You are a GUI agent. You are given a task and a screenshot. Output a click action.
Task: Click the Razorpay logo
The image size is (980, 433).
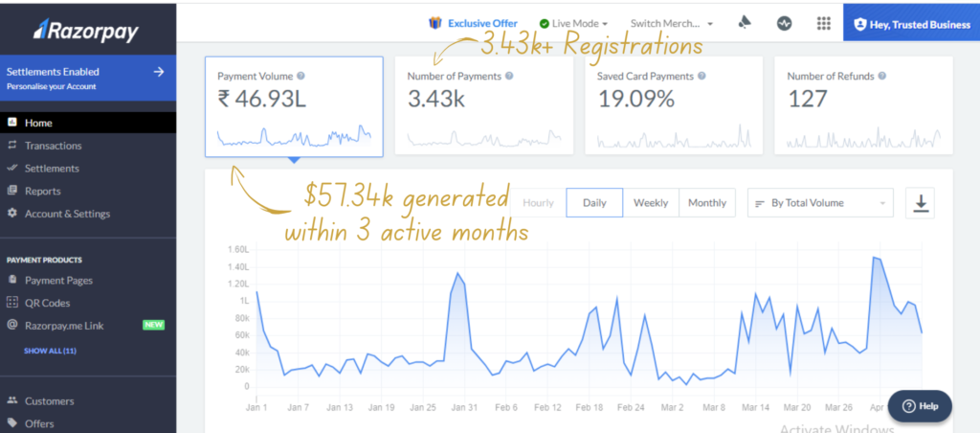[x=85, y=30]
